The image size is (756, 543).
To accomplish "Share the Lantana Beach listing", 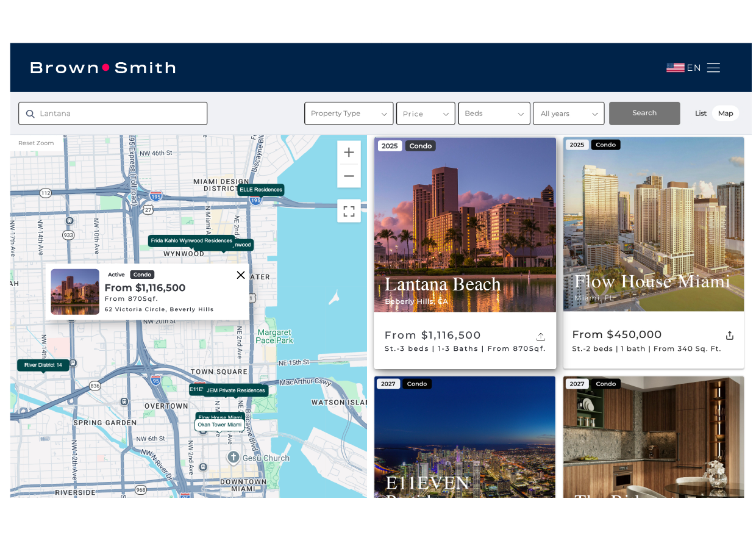I will 541,336.
